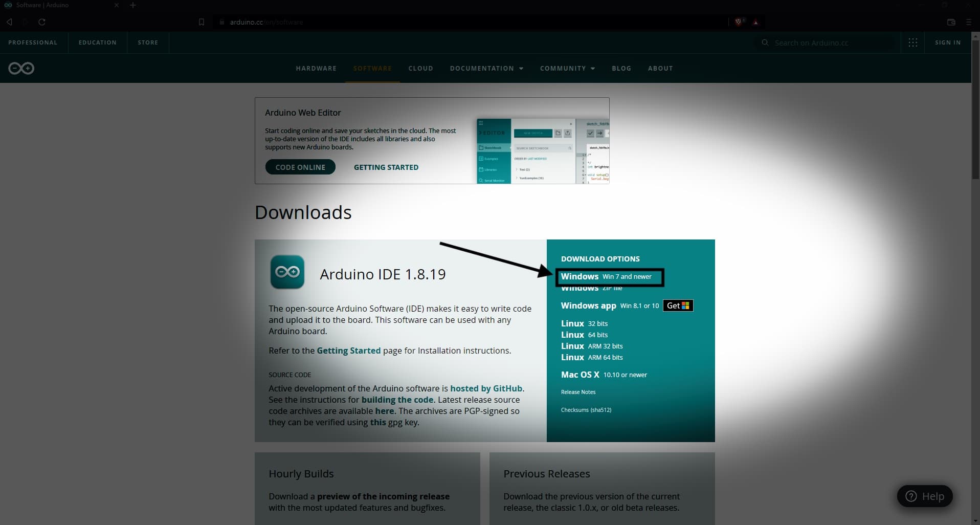Viewport: 980px width, 525px height.
Task: Click the Arduino IDE app icon
Action: 287,272
